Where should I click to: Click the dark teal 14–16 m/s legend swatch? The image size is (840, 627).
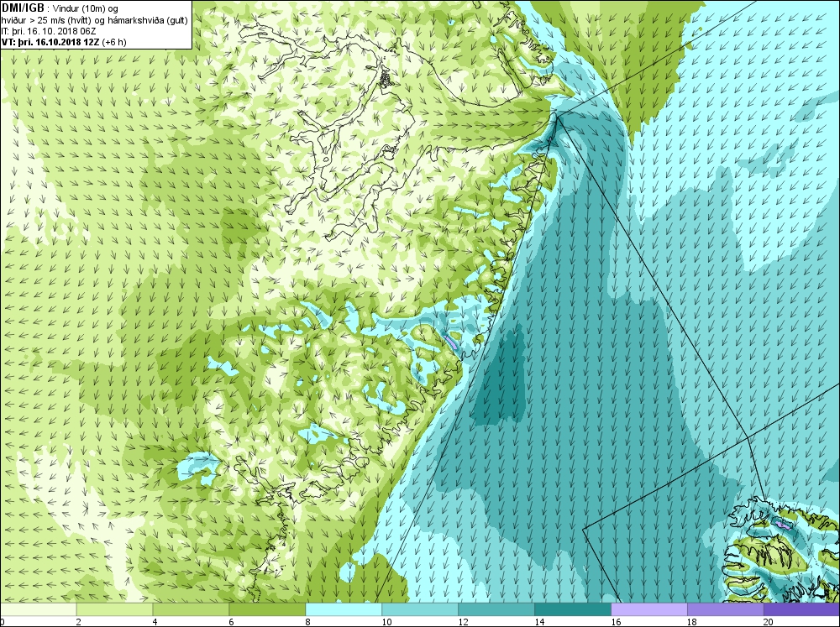[573, 609]
